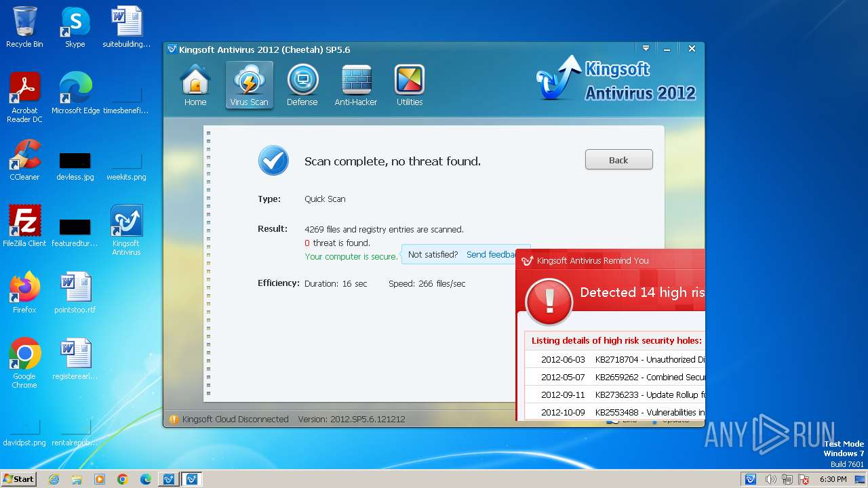Click the cloud warning icon in status bar
This screenshot has height=488, width=868.
(x=174, y=420)
